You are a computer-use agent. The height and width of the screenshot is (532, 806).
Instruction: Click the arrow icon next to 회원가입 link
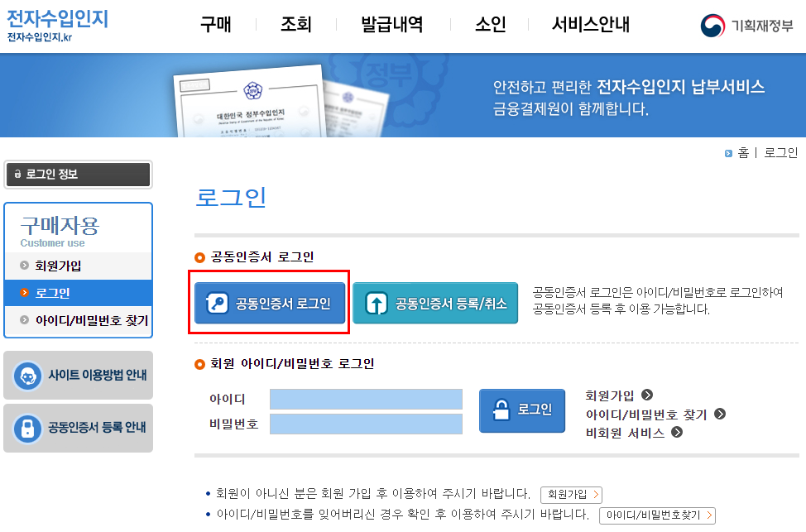pos(647,395)
